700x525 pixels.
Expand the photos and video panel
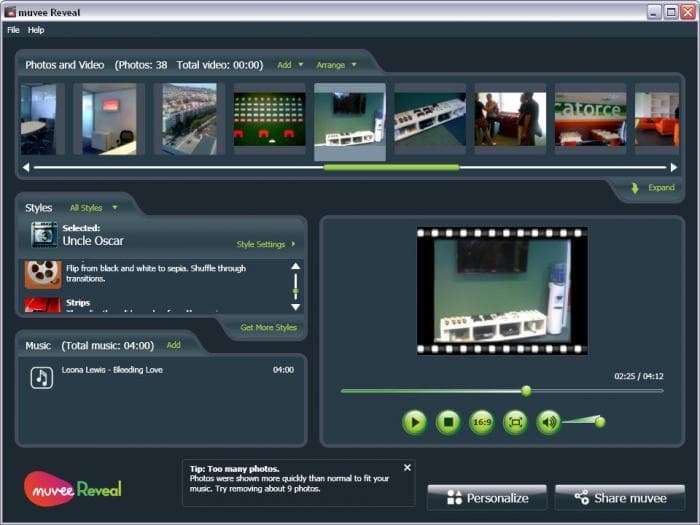click(x=654, y=188)
